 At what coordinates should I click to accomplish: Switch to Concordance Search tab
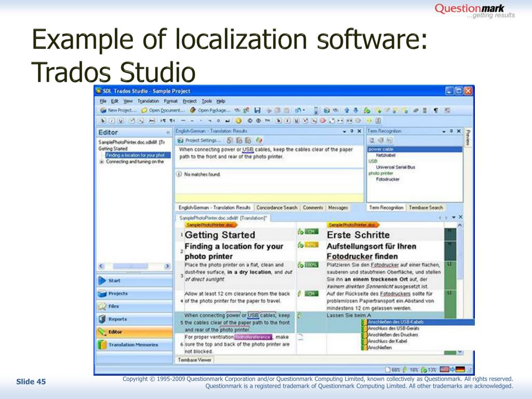(x=277, y=207)
